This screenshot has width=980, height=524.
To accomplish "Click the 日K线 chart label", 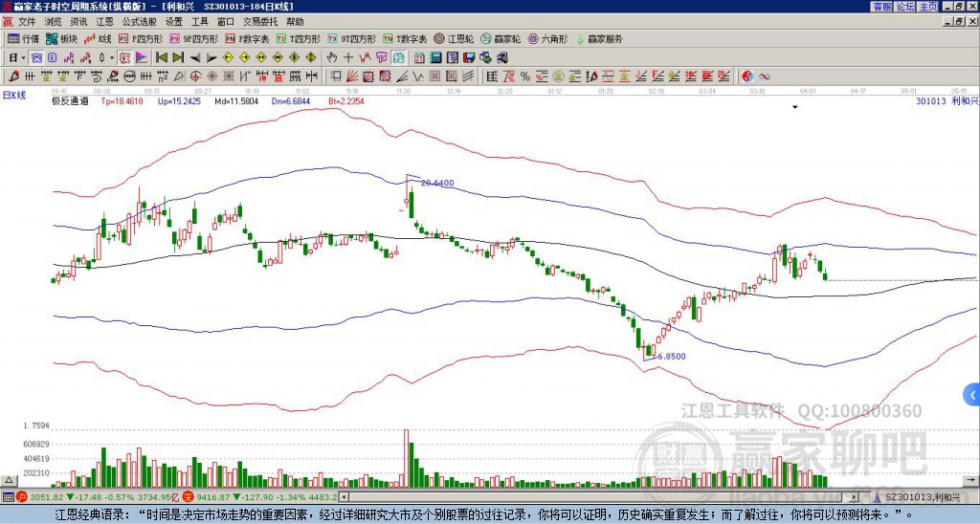I will tap(14, 95).
